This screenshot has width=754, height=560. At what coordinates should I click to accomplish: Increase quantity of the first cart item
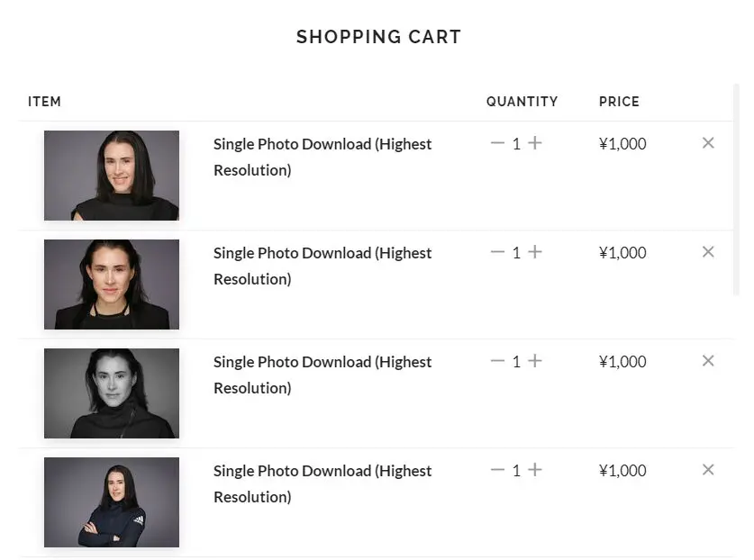(x=534, y=143)
